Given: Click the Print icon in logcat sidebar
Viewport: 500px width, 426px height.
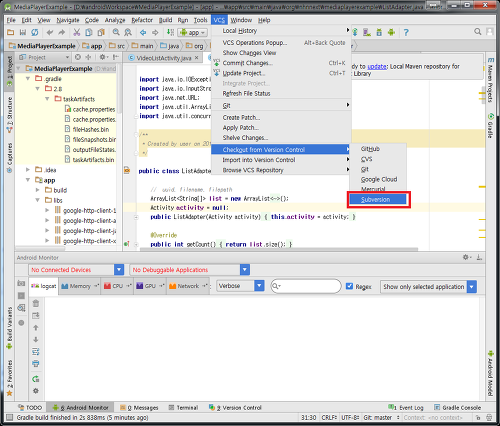Looking at the screenshot, I should point(36,363).
